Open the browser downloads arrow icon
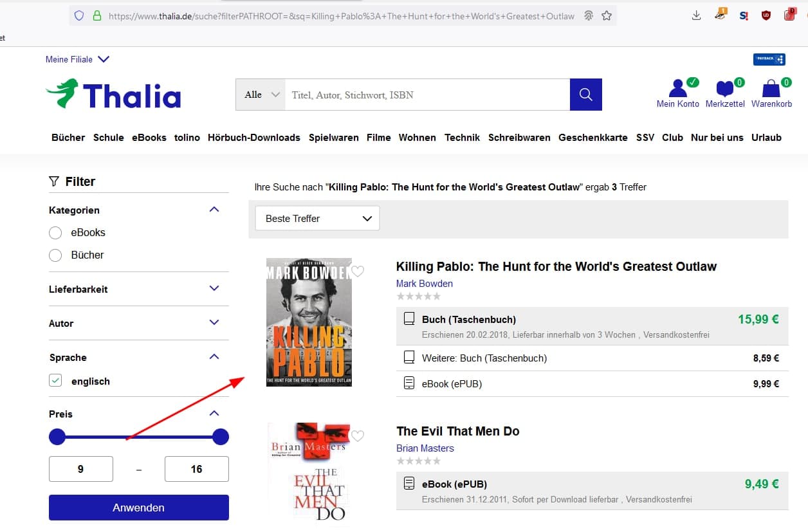808x532 pixels. click(696, 16)
